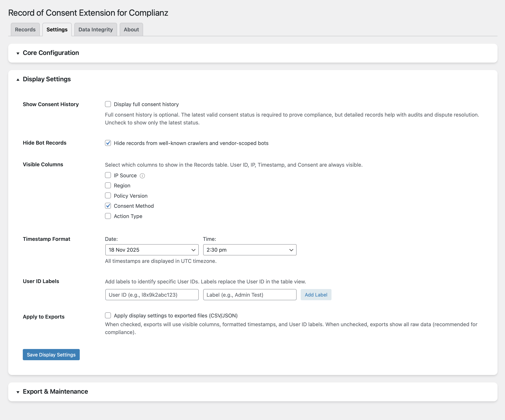
Task: Enable the Action Type column
Action: (108, 216)
